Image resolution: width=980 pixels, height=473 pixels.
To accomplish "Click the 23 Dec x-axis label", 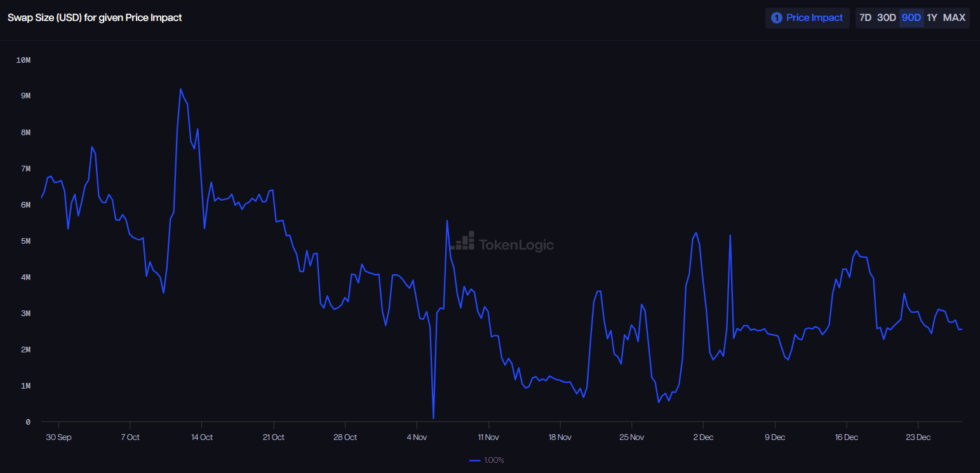I will (918, 437).
